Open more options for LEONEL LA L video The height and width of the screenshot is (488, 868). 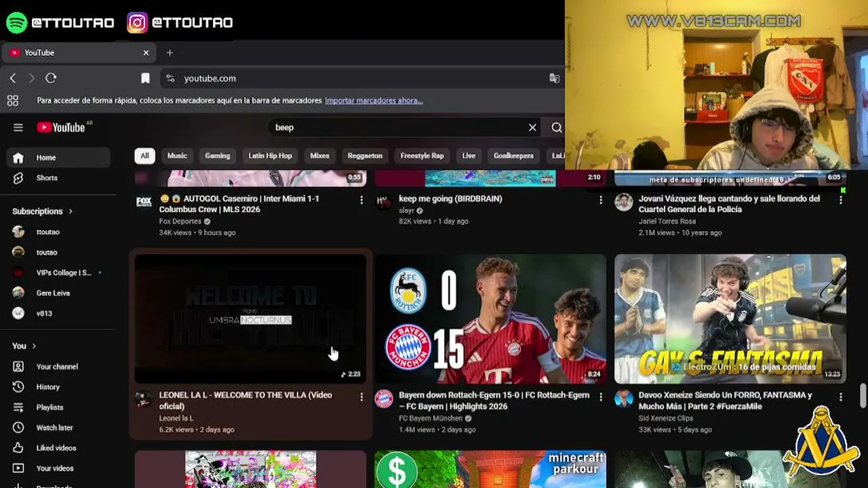361,396
